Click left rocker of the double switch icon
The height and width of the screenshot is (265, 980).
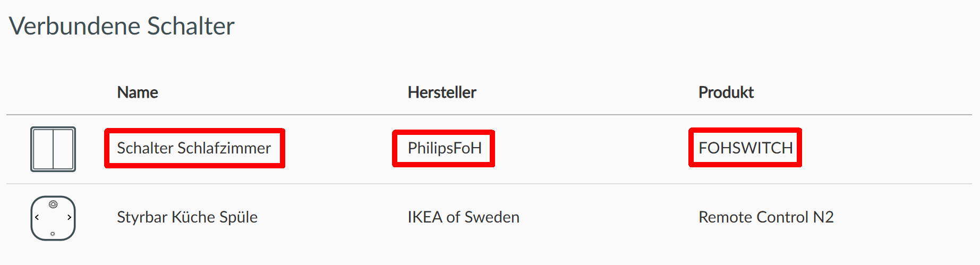42,149
